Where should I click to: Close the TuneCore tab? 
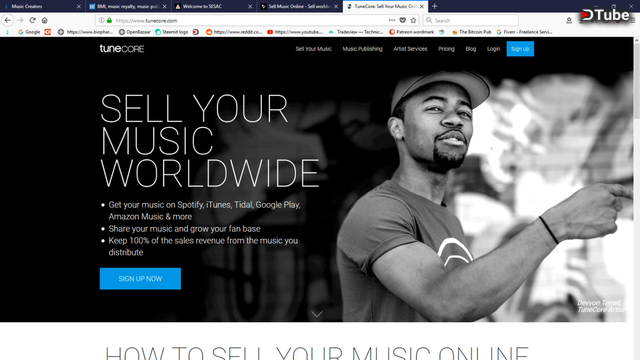422,7
